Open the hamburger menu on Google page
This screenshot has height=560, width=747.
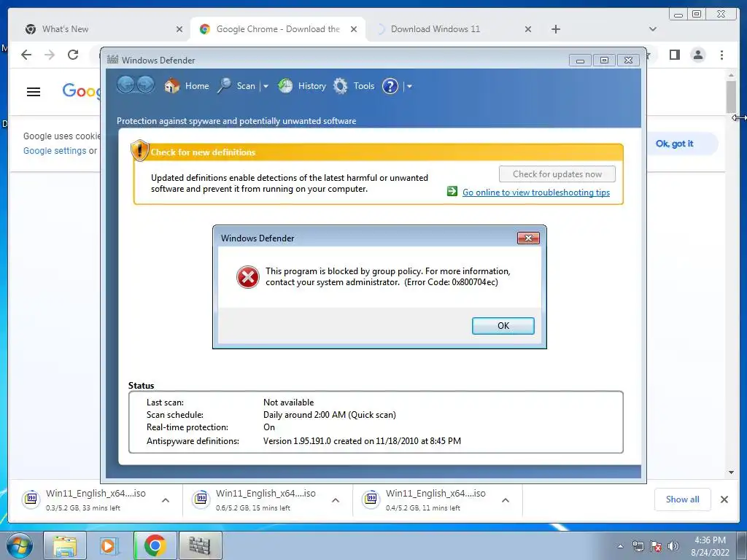coord(34,91)
